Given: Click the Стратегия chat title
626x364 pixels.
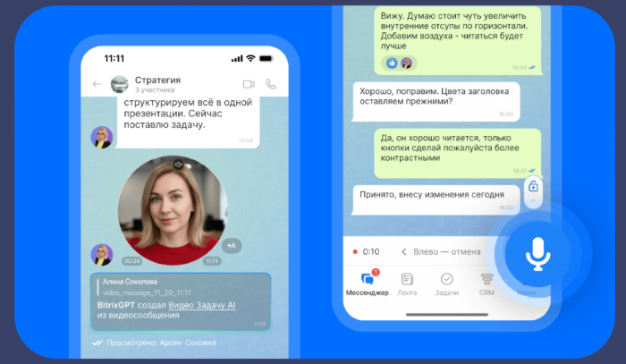Looking at the screenshot, I should [157, 80].
